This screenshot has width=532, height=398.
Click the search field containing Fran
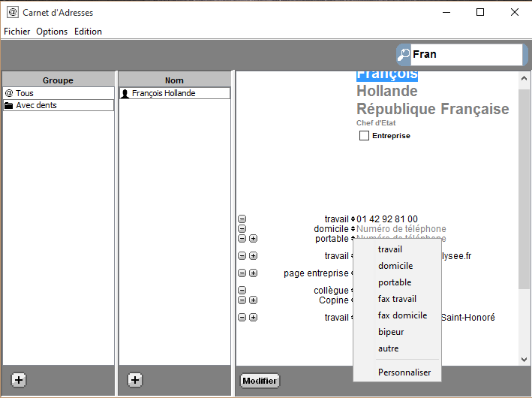coord(467,54)
